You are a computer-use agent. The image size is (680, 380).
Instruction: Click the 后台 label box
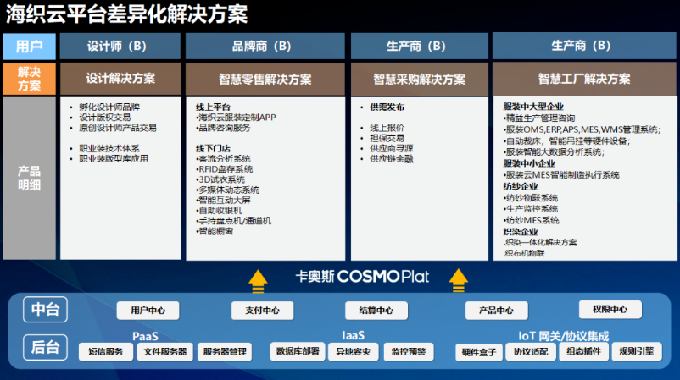click(46, 347)
